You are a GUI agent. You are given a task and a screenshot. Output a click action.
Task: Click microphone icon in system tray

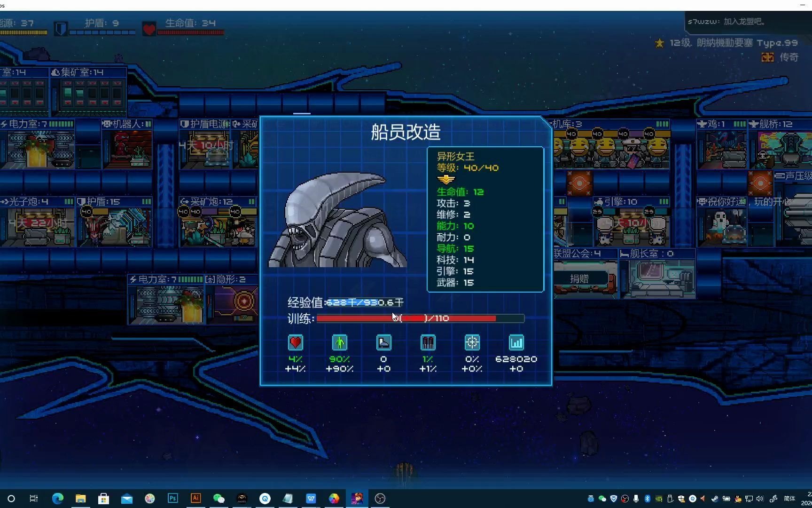[x=636, y=499]
